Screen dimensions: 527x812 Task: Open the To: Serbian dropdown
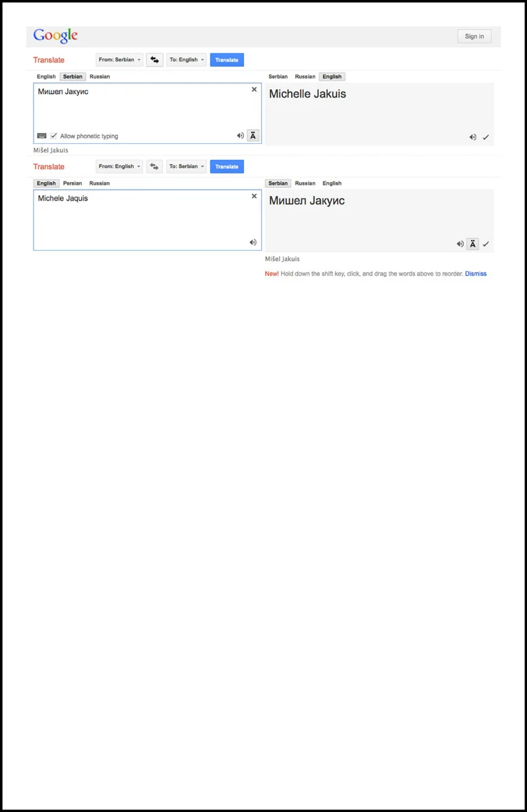click(x=187, y=167)
